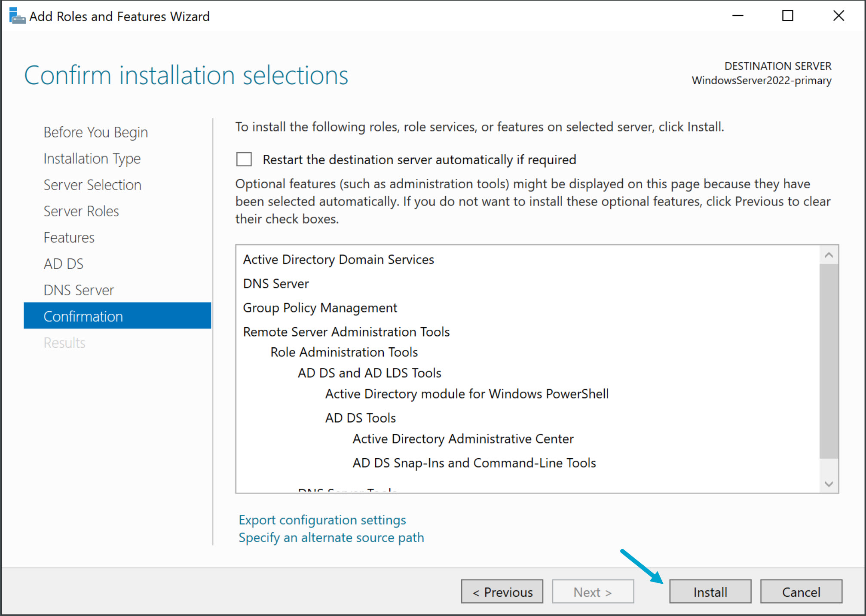Screen dimensions: 866x616
Task: Open Export configuration settings
Action: pyautogui.click(x=322, y=520)
